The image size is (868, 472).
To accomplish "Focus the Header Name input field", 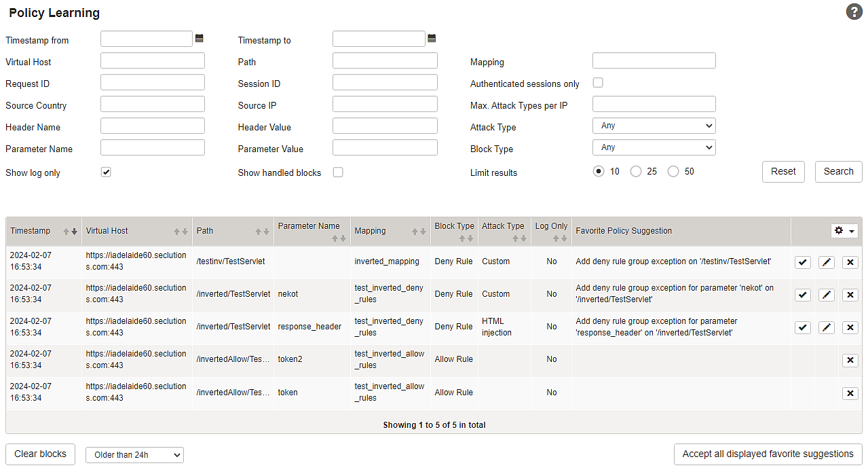I will coord(153,126).
